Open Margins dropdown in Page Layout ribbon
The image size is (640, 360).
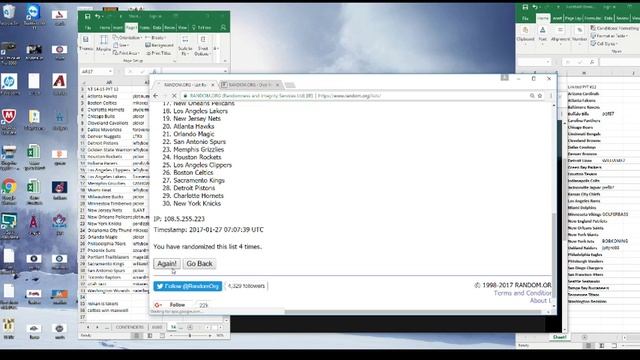(103, 44)
